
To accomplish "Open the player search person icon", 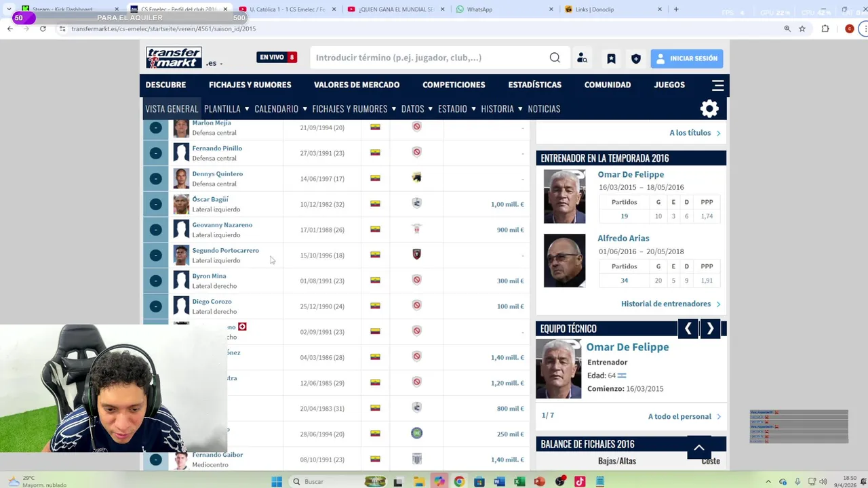I will click(x=582, y=58).
